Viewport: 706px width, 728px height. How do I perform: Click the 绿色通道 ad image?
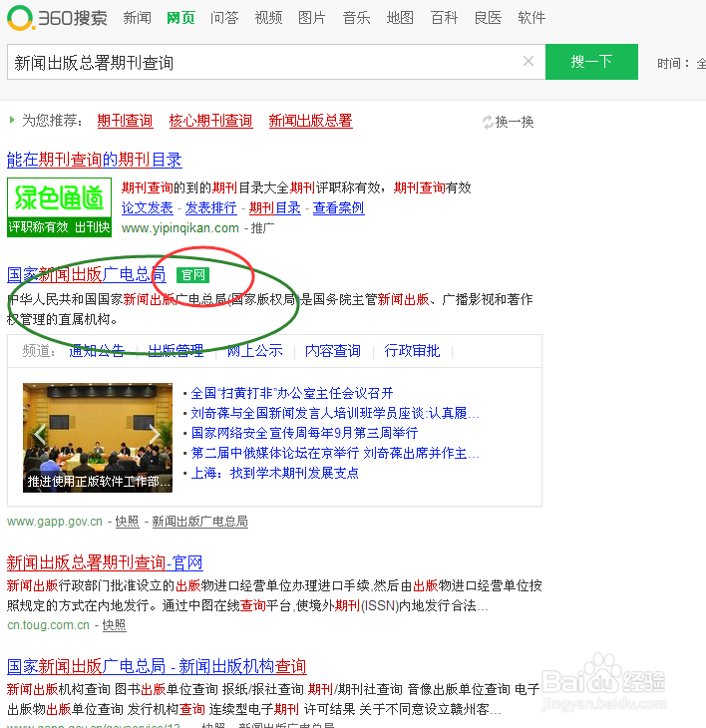pos(60,207)
